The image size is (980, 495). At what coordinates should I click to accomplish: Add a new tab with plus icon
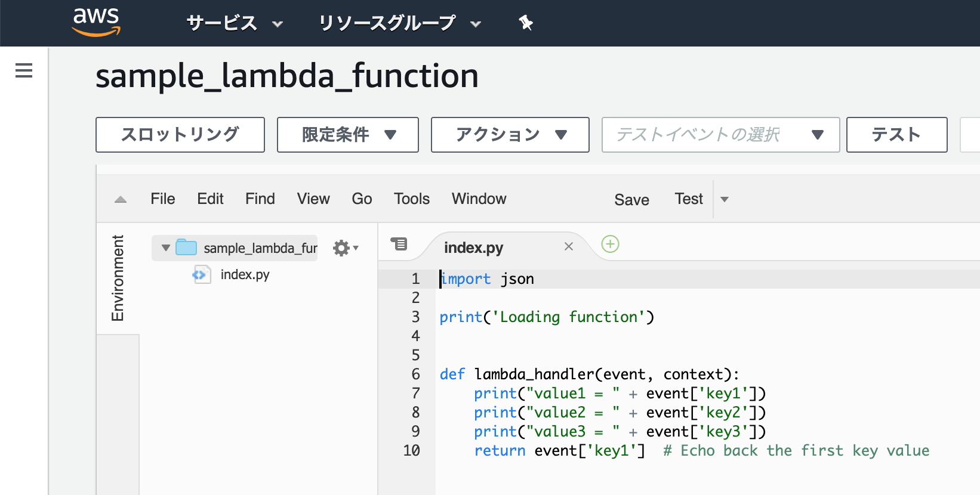(x=610, y=244)
